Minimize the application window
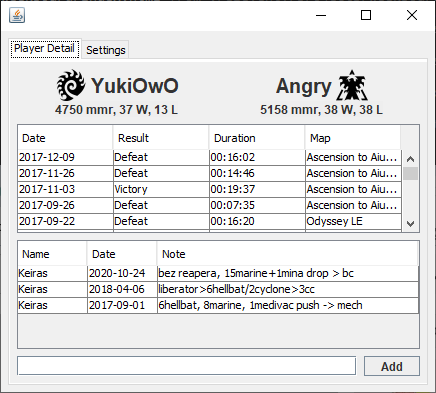Image resolution: width=436 pixels, height=393 pixels. click(321, 15)
